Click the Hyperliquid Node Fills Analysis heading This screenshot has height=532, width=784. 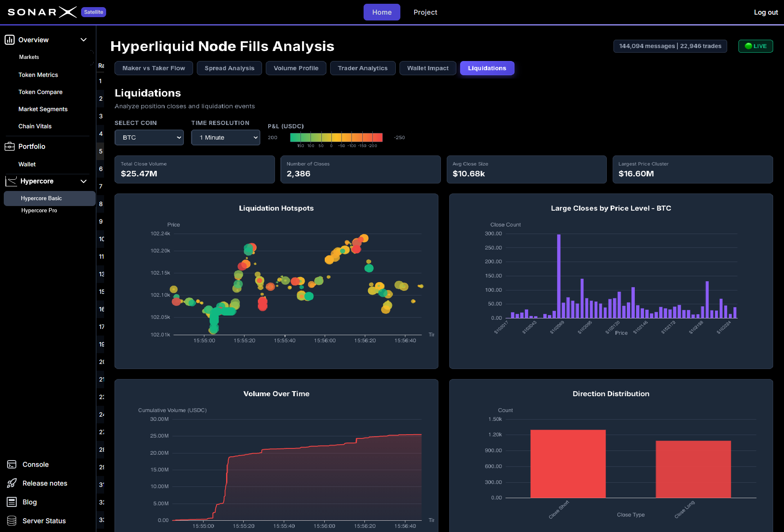point(222,46)
